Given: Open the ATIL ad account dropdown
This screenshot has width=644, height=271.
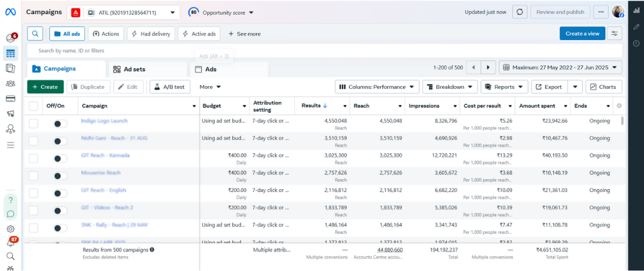Looking at the screenshot, I should (124, 12).
